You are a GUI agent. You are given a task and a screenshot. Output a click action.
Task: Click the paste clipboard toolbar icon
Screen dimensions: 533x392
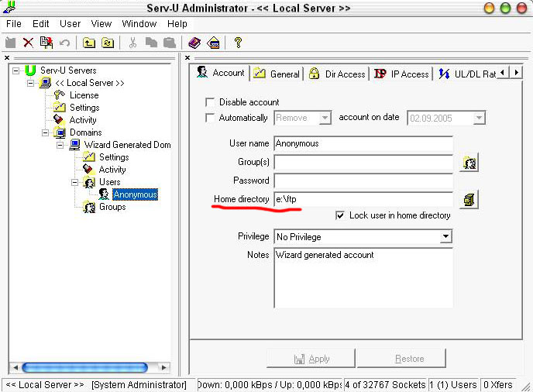click(x=170, y=43)
